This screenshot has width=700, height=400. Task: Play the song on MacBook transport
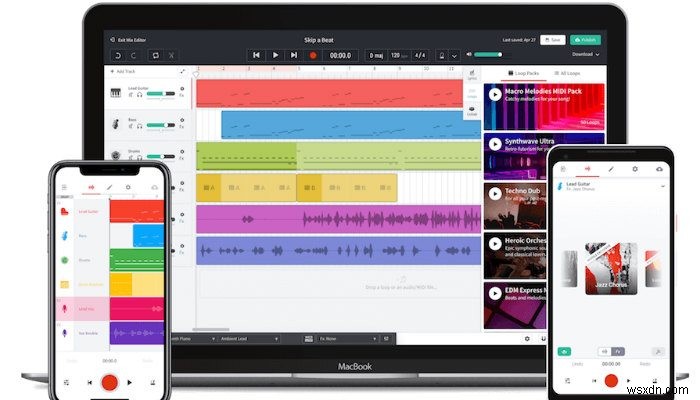click(275, 55)
